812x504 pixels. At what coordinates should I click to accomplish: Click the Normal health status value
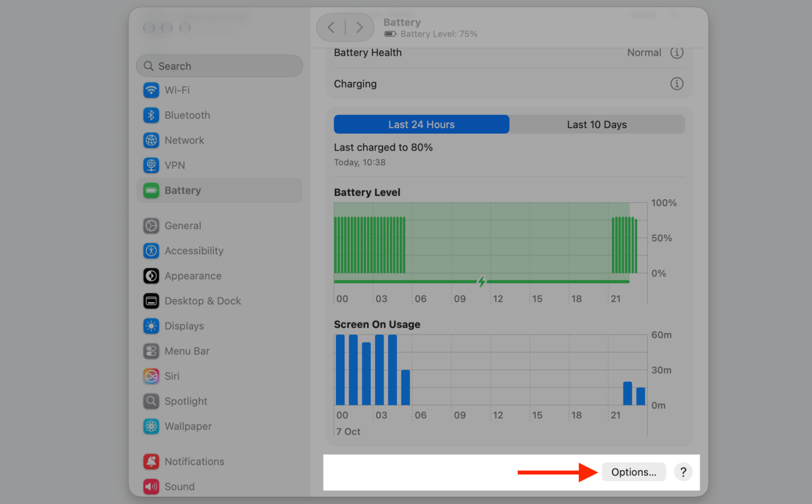[644, 53]
